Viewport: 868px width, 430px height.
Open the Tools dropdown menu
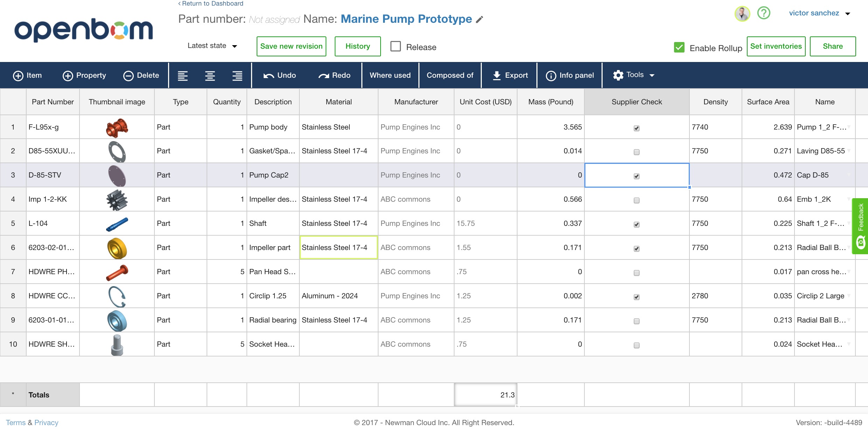(x=634, y=75)
